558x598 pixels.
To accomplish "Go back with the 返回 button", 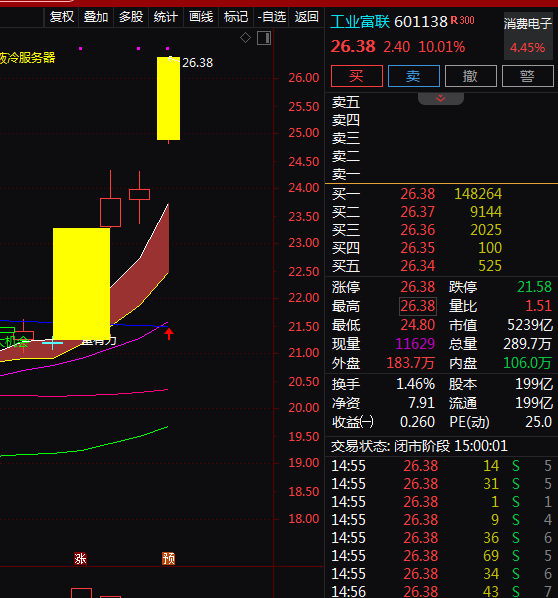I will tap(306, 17).
